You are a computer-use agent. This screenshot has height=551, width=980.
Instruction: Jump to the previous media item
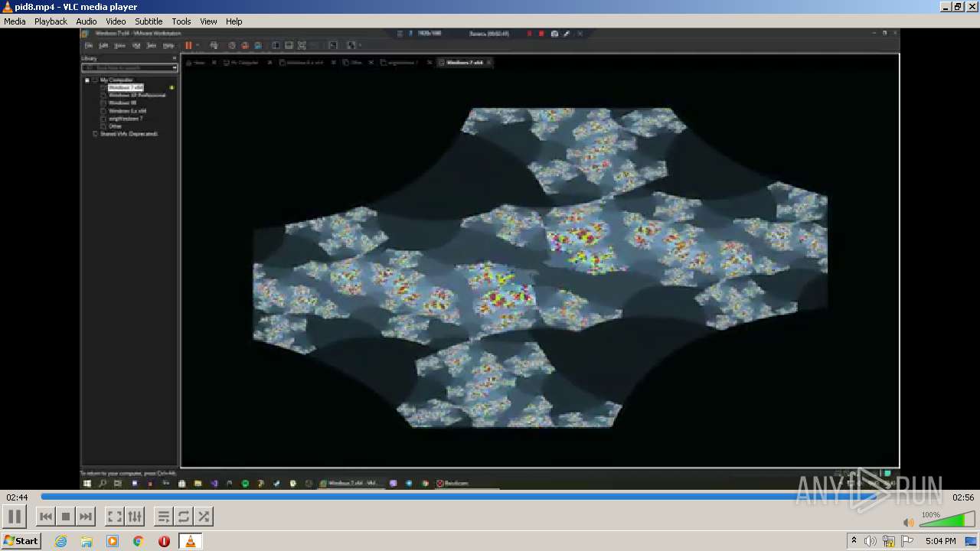46,517
